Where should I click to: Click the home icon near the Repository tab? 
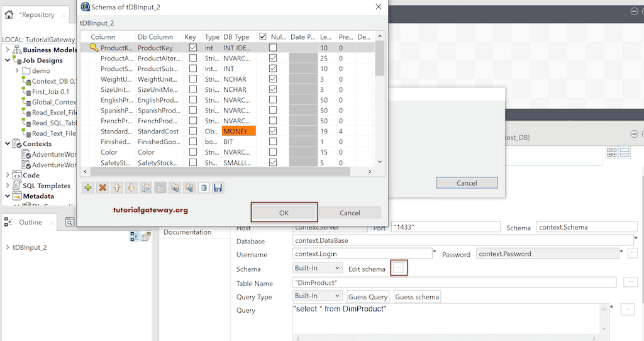pos(9,15)
